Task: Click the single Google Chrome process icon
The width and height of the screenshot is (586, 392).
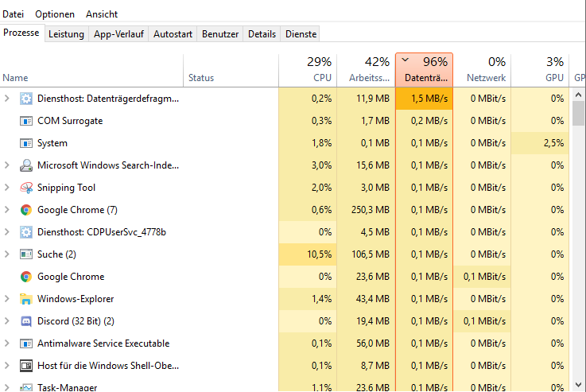Action: pos(25,277)
